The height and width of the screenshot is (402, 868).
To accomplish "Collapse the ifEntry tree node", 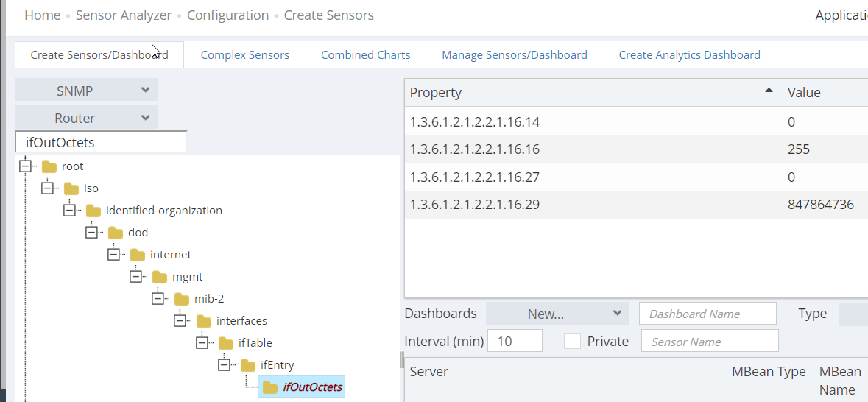I will (x=225, y=365).
